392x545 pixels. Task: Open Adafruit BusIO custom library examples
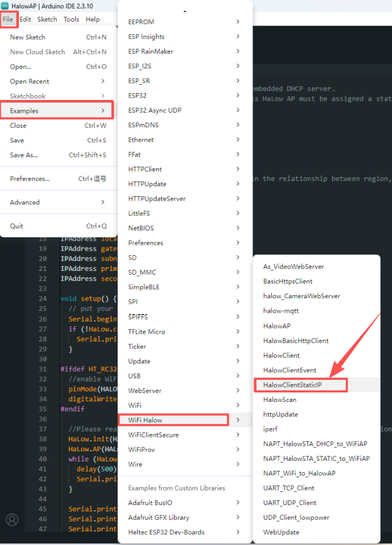[185, 503]
